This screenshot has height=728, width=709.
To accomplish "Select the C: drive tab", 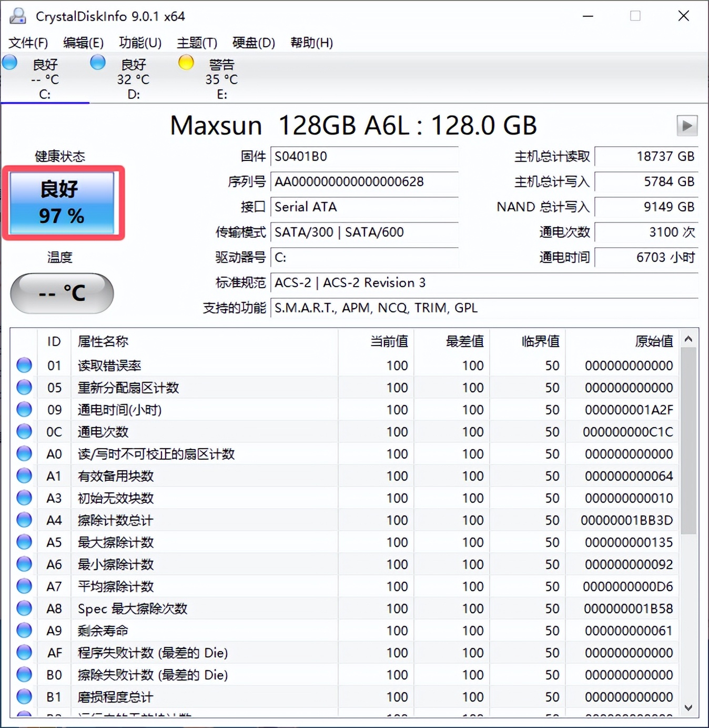I will [x=45, y=79].
